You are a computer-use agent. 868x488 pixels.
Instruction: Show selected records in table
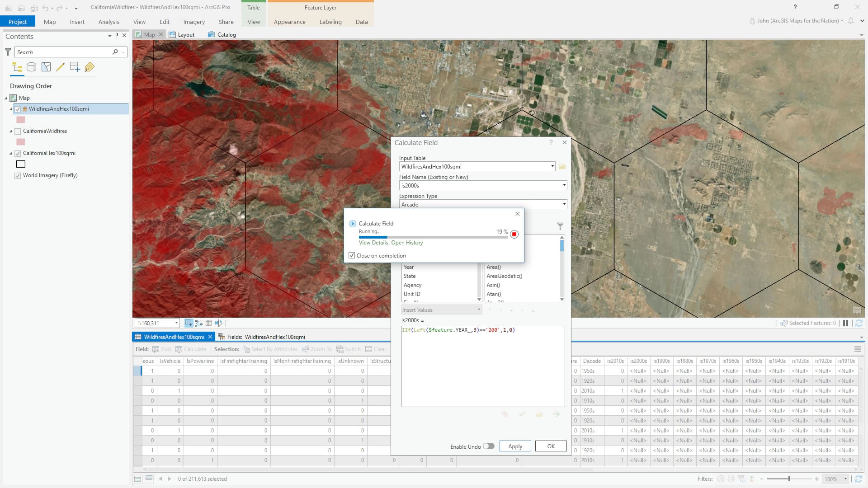[149, 479]
